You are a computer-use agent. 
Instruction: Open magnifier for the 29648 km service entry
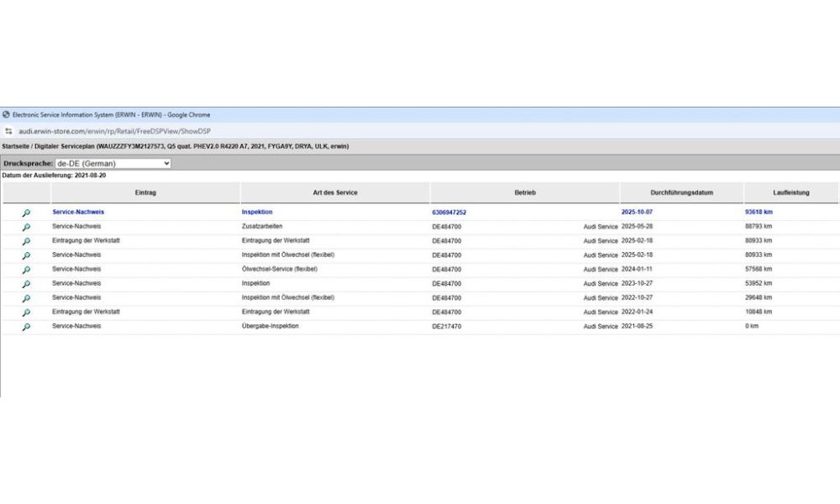26,299
